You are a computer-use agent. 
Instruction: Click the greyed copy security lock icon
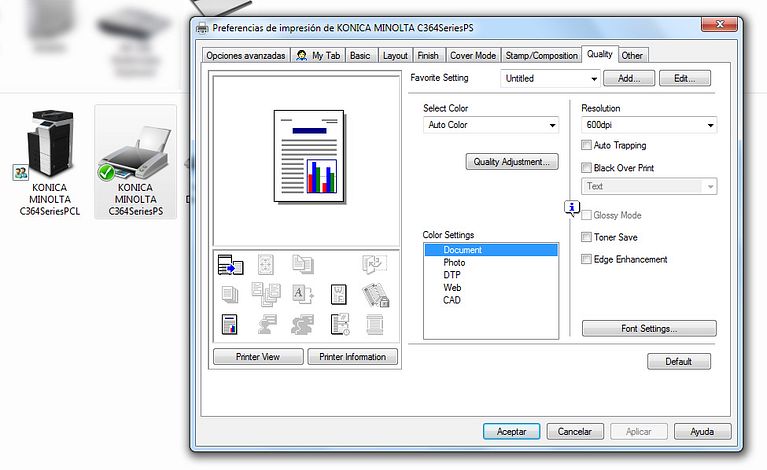[x=375, y=295]
